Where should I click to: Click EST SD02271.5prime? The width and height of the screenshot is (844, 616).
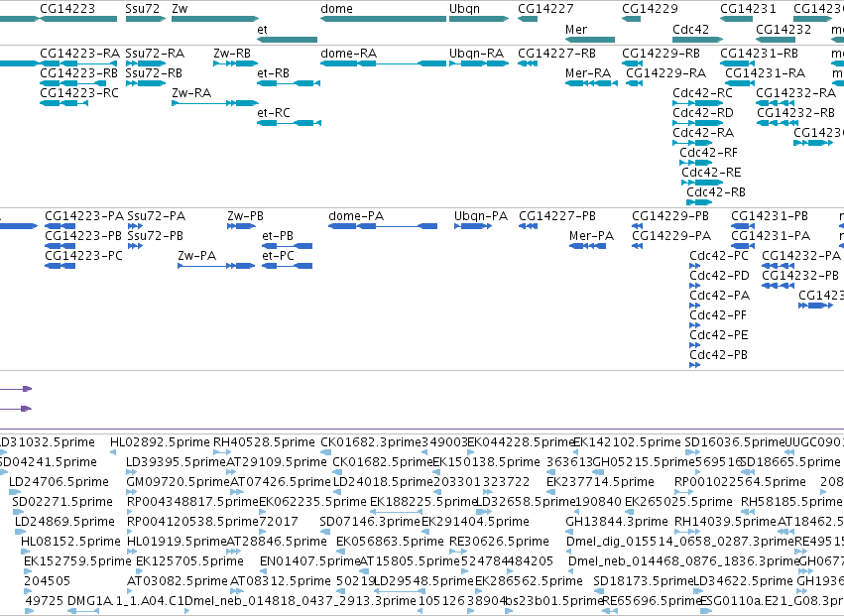pyautogui.click(x=62, y=502)
